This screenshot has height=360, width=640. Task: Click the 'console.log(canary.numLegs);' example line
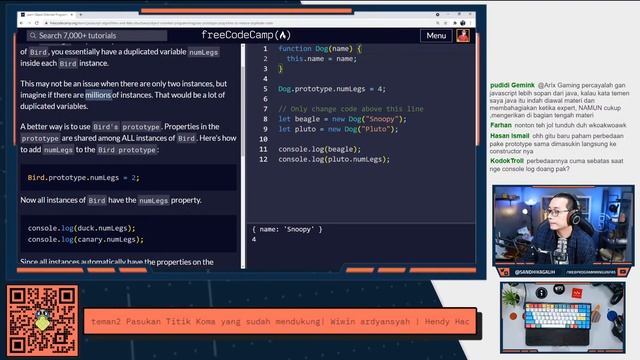tap(86, 240)
